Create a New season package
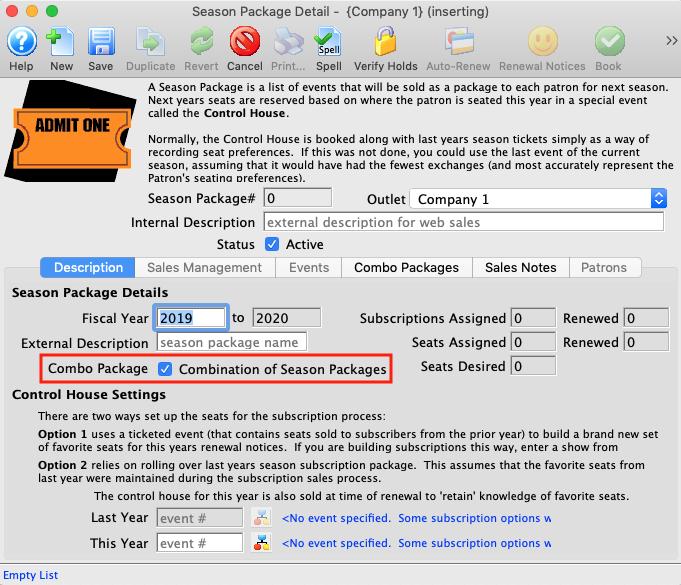 pos(61,42)
